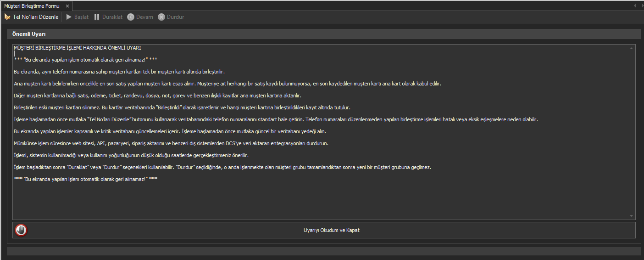The image size is (644, 260).
Task: Click line starting 'Ana müşteri kartı belirlenirken'
Action: tap(228, 84)
